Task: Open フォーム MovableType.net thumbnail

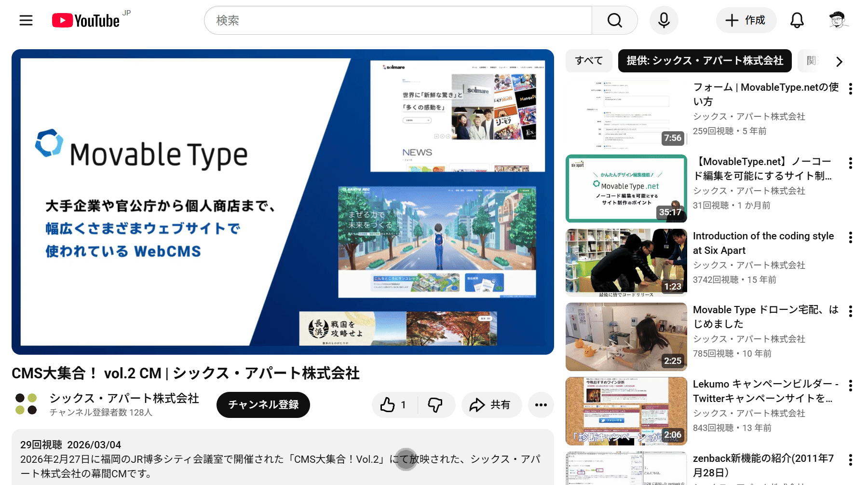Action: tap(626, 114)
